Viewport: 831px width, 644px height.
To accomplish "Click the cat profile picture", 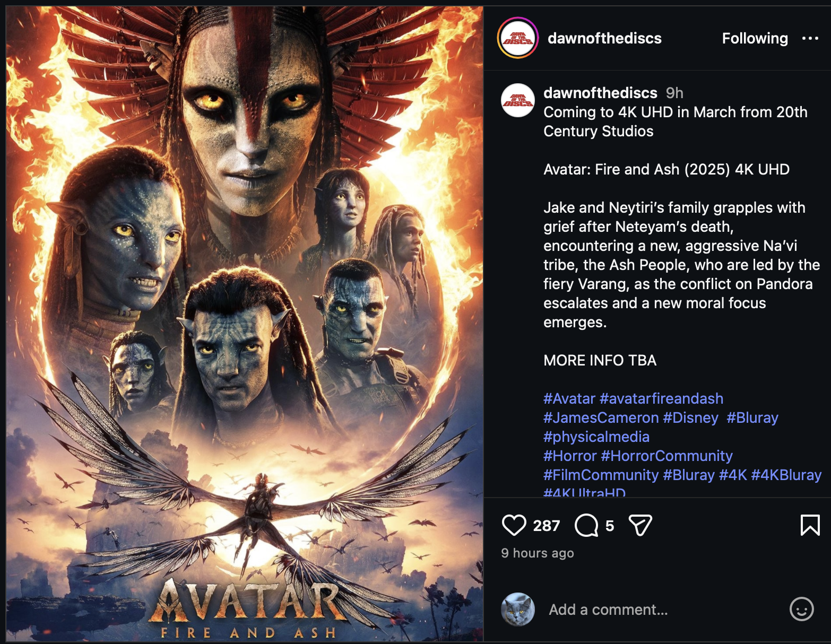I will click(518, 610).
